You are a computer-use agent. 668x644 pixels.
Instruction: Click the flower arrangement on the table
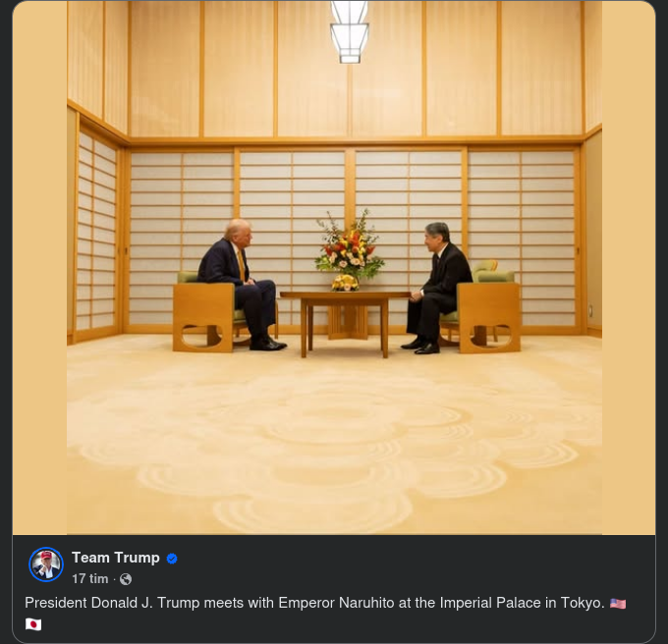coord(350,251)
